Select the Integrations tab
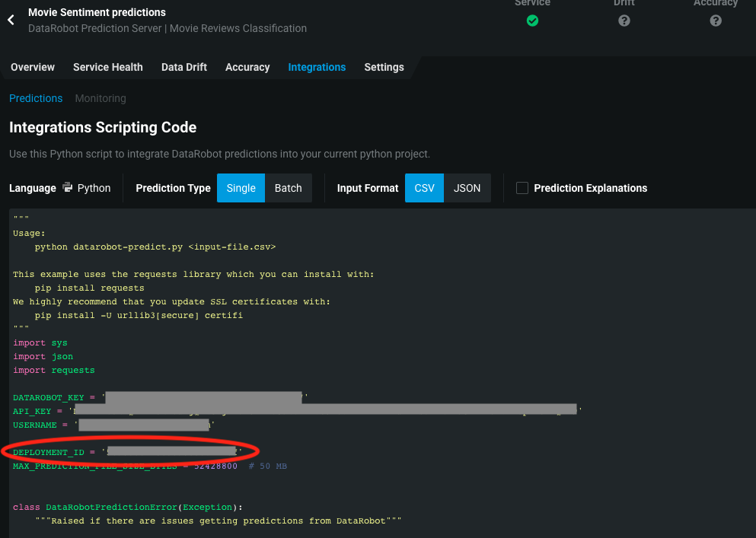 point(317,67)
